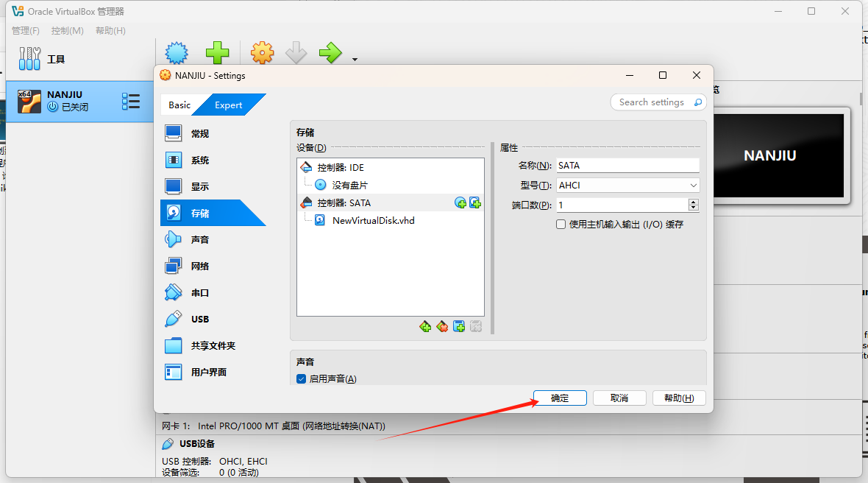Click the 设备筛选 0 (0 活动) details line

tap(210, 473)
